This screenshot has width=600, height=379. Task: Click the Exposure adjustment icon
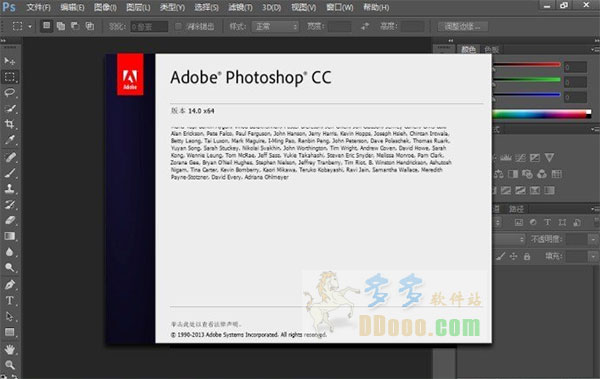pos(535,157)
